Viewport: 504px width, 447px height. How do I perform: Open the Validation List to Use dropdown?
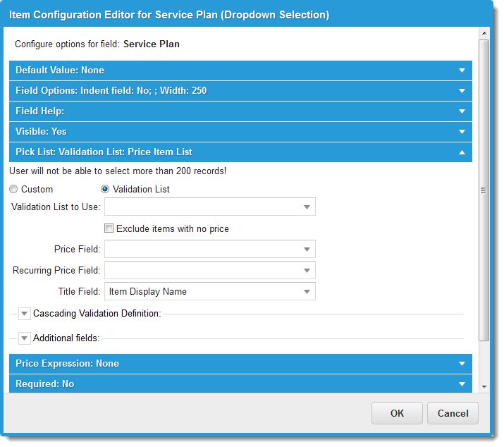click(307, 207)
